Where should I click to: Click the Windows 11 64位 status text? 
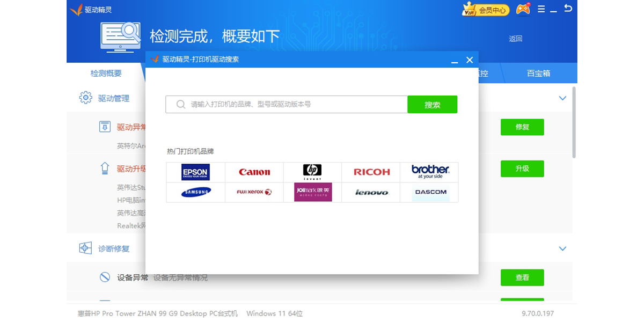click(275, 313)
